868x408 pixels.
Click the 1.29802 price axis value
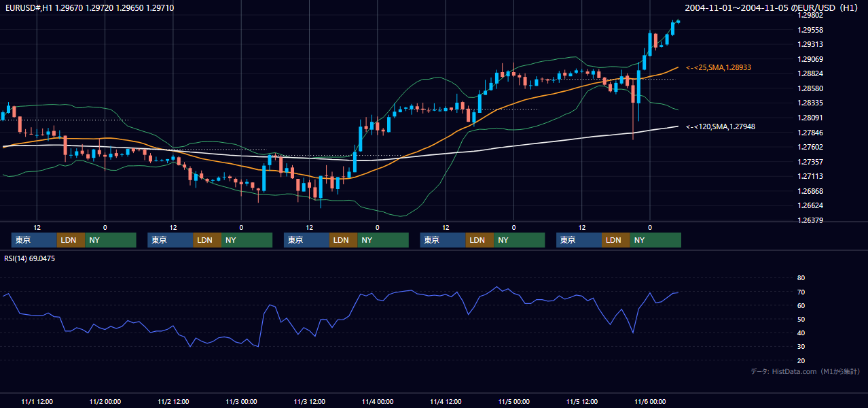click(x=810, y=15)
